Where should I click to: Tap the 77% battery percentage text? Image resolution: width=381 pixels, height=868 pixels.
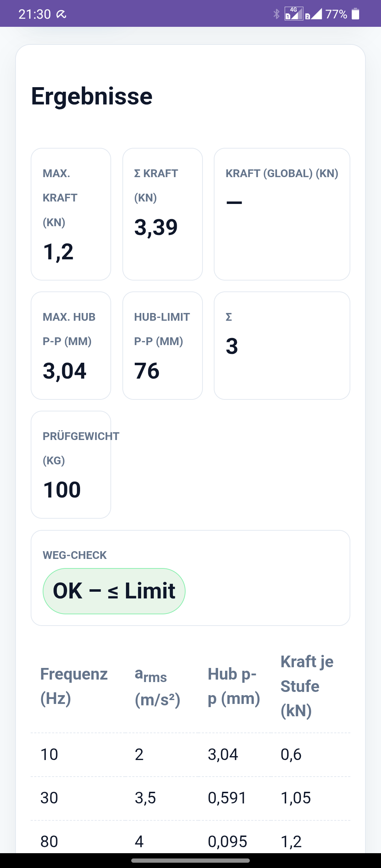[x=336, y=14]
